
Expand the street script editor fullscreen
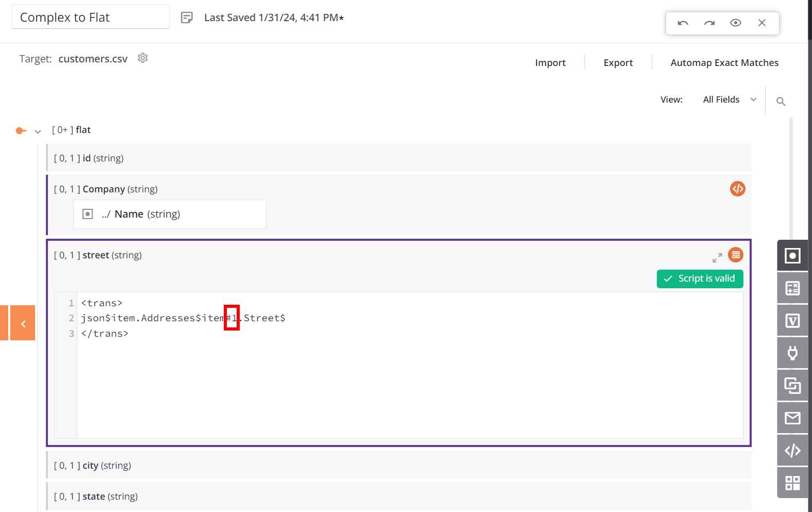(717, 258)
